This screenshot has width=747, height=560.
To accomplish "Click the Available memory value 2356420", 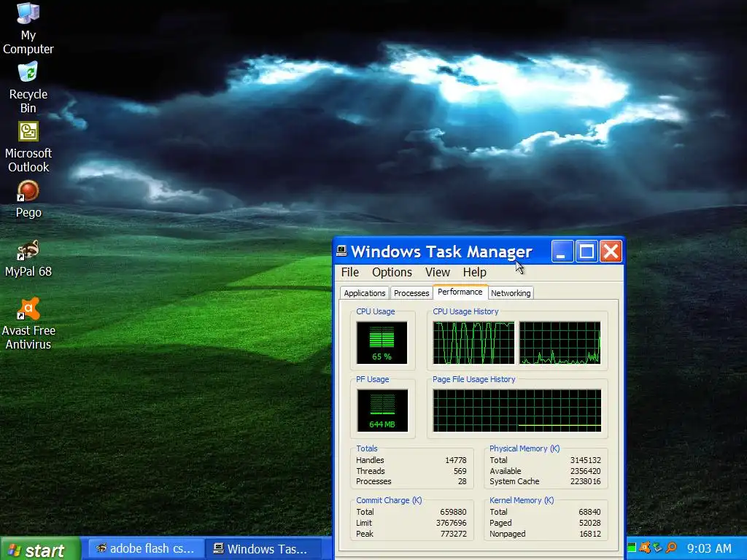I will [x=586, y=471].
